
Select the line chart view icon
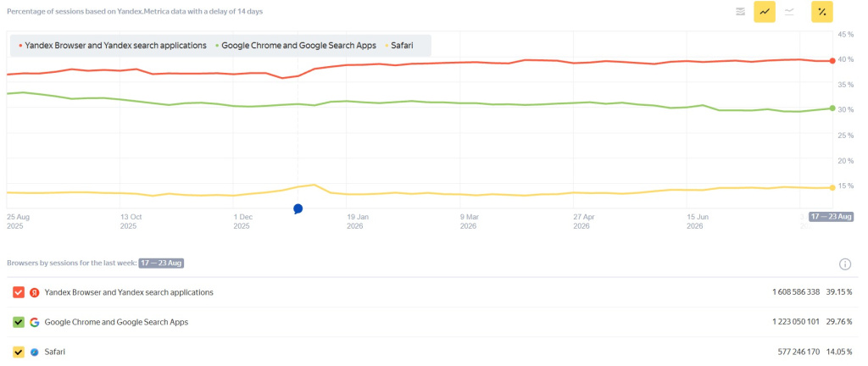point(765,12)
